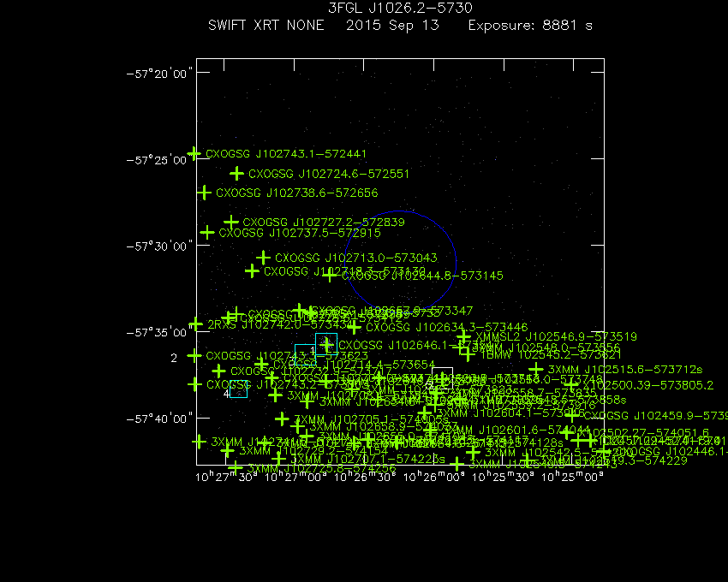728x582 pixels.
Task: Click cross marker of 3XMM J102705.1-574005s
Action: [282, 419]
